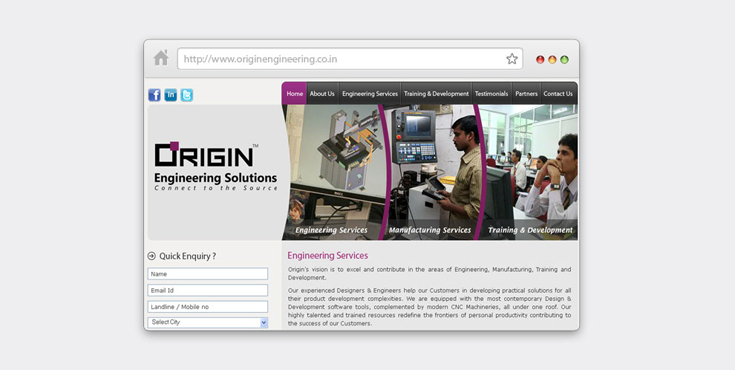Click the Origin Engineering Solutions logo
735x370 pixels.
(x=216, y=166)
